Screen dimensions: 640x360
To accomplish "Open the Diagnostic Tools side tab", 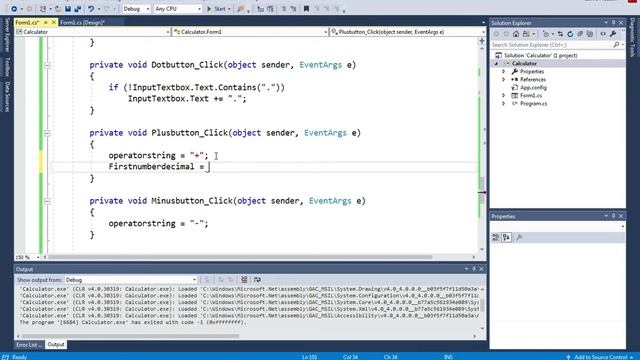I will [633, 38].
